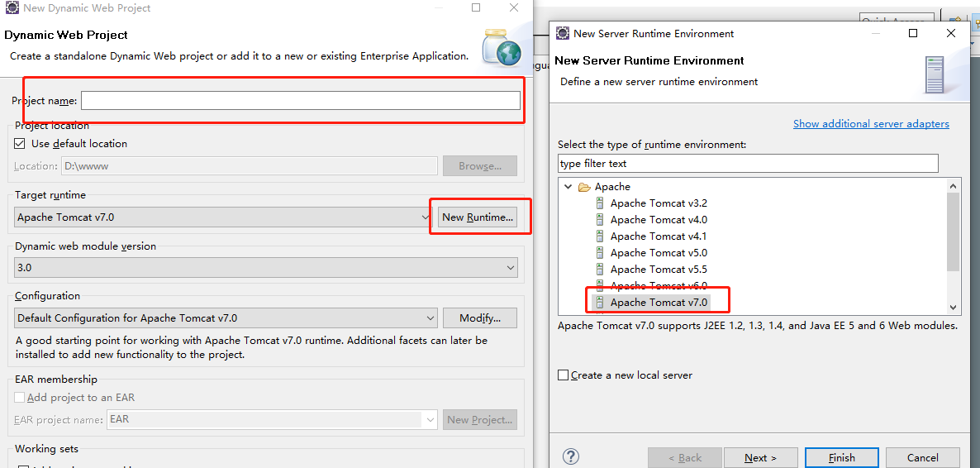This screenshot has height=468, width=980.
Task: Close the New Server Runtime Environment dialog
Action: point(950,33)
